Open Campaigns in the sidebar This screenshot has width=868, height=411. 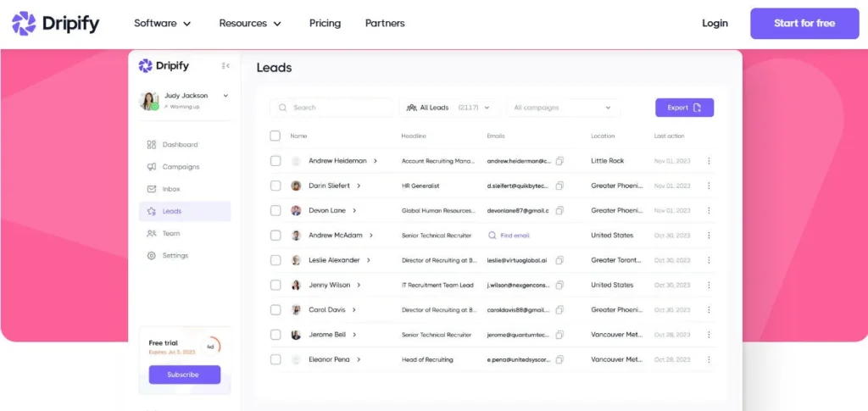(184, 166)
